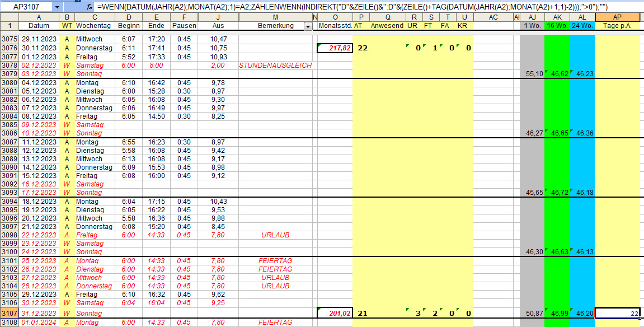This screenshot has height=327, width=644.
Task: Click the gray 1 Wo. header cell
Action: tap(532, 26)
